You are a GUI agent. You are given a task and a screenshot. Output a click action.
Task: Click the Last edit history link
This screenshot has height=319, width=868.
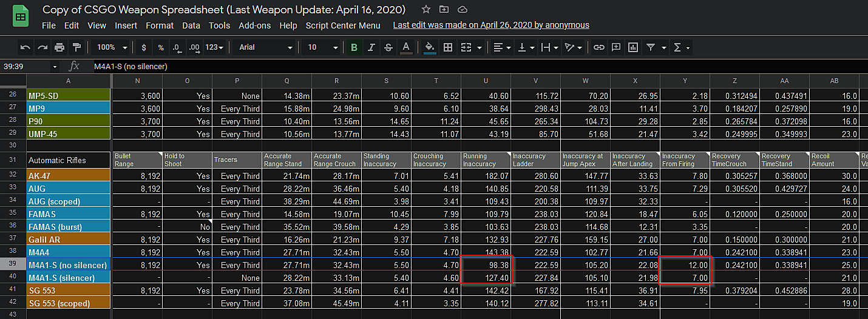point(491,25)
